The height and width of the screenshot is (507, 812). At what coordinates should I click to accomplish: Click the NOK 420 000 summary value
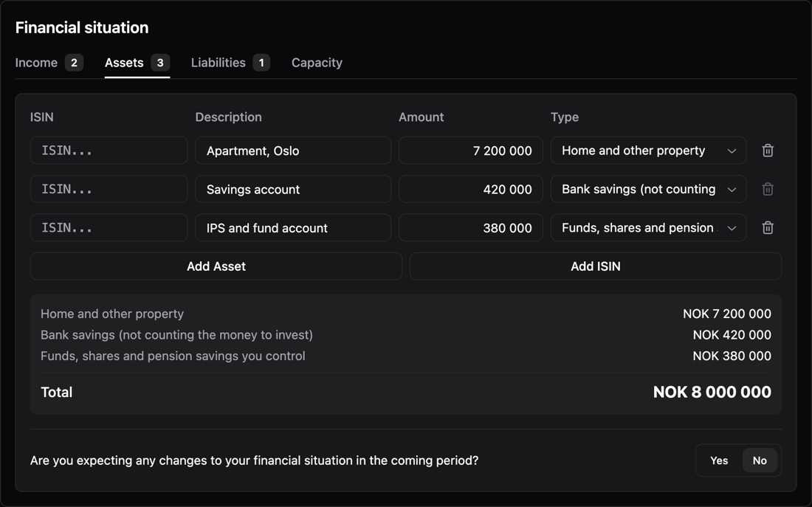coord(732,335)
